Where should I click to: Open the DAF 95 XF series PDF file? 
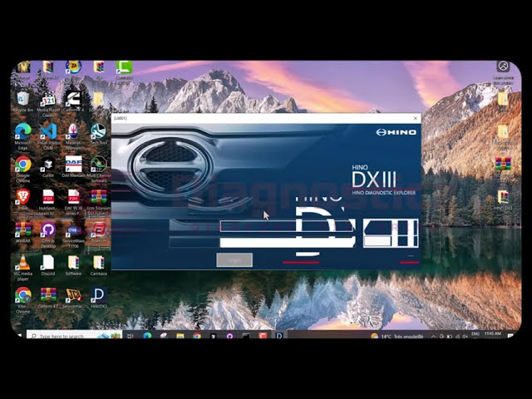[x=73, y=201]
